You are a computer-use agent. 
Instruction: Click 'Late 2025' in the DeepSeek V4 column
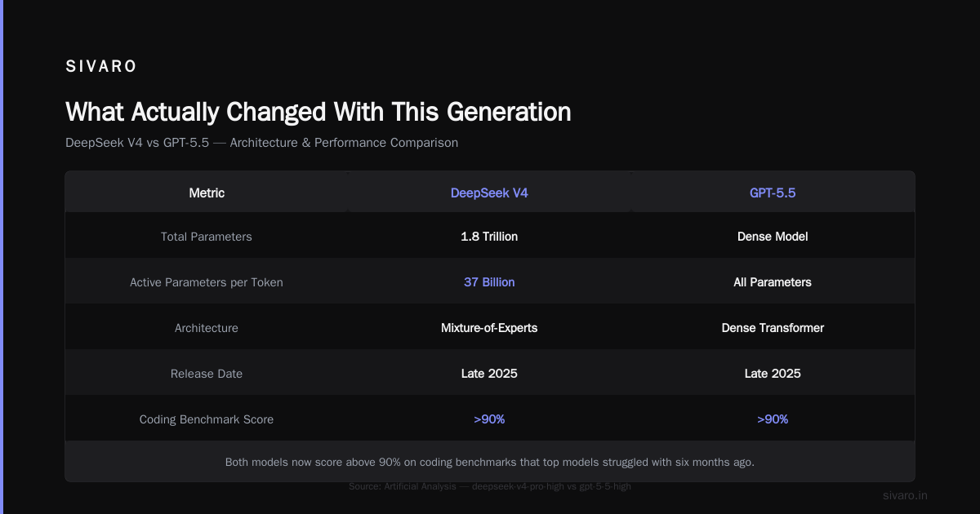coord(489,374)
